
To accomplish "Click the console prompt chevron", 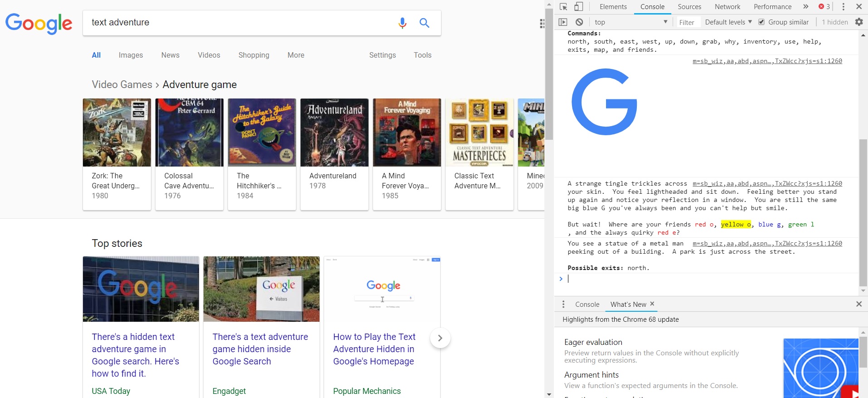I will pos(561,279).
